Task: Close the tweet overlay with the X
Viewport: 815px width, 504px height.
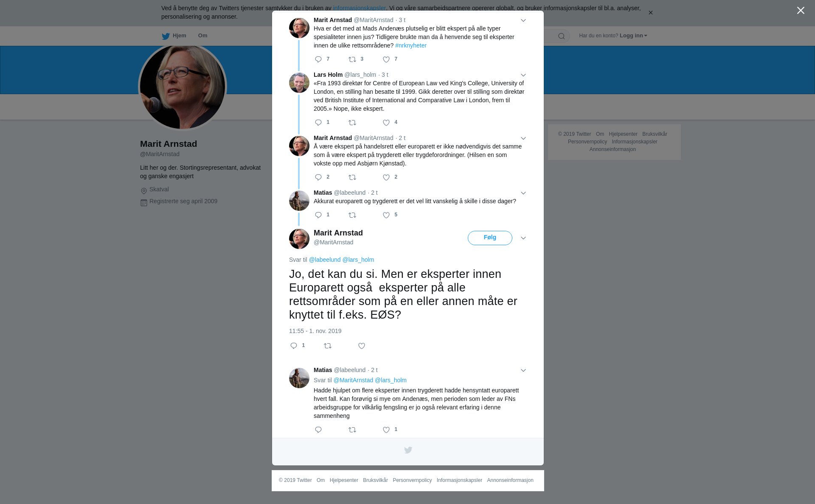Action: tap(801, 11)
